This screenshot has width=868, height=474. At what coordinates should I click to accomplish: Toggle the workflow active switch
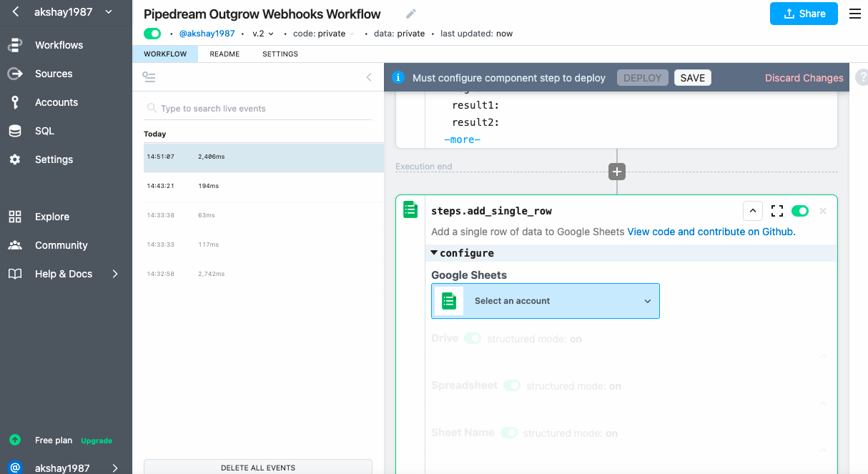pos(152,34)
